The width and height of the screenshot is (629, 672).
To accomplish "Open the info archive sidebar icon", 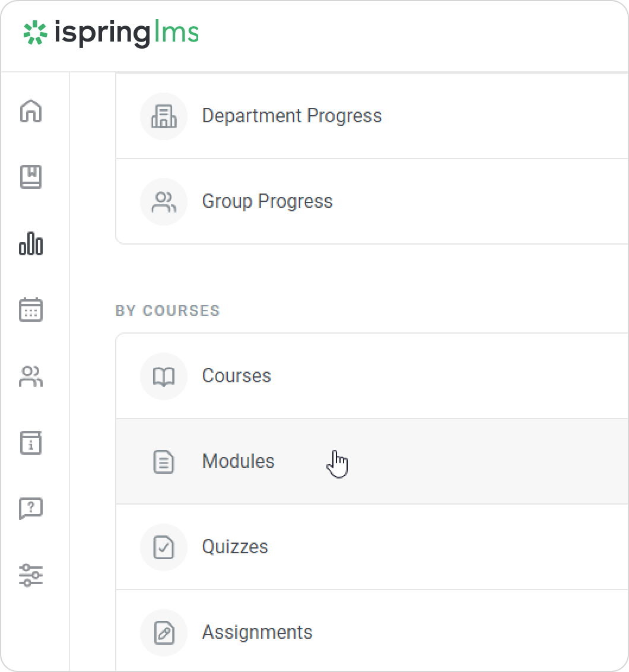I will tap(31, 443).
